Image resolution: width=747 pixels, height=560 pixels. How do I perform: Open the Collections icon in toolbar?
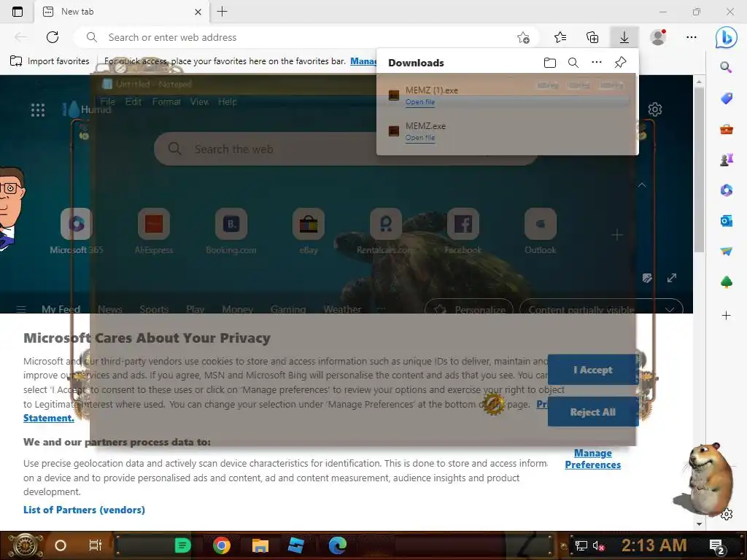click(x=592, y=37)
